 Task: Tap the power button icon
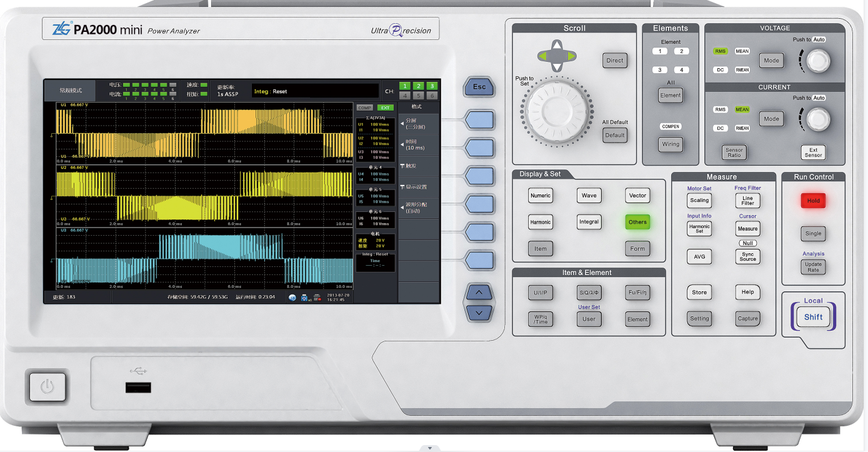pyautogui.click(x=48, y=386)
